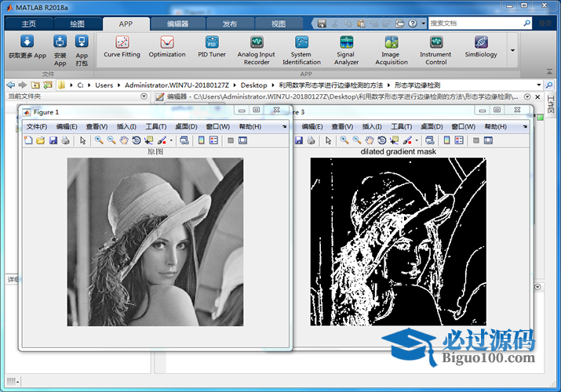The width and height of the screenshot is (561, 392).
Task: Click the Back arrow in the address bar
Action: click(x=11, y=85)
